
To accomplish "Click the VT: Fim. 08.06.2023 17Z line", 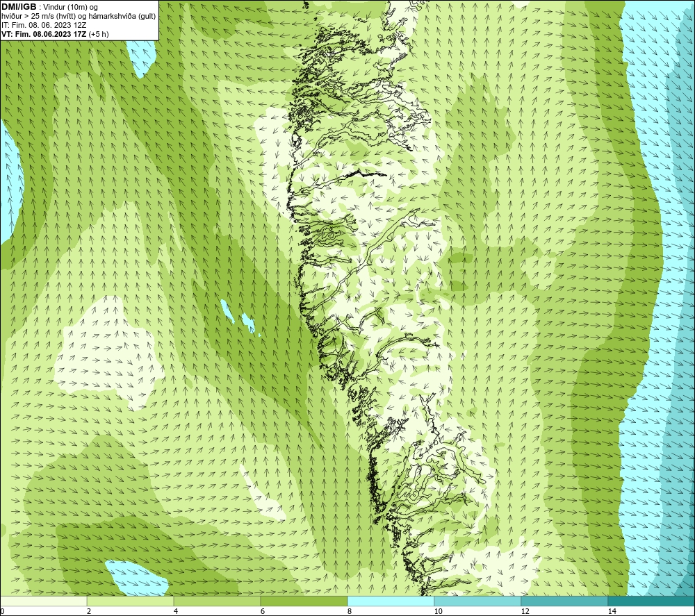I will click(55, 34).
